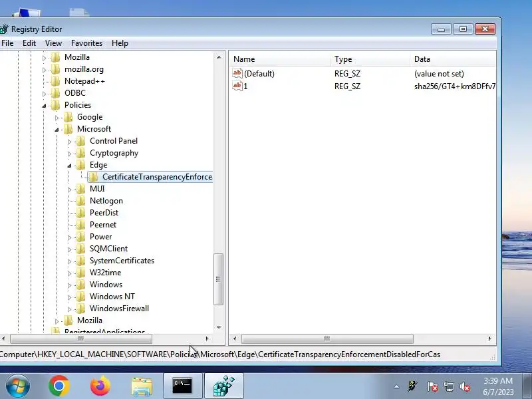Click the tree pane horizontal scroll right arrow
Image resolution: width=532 pixels, height=399 pixels.
(207, 338)
